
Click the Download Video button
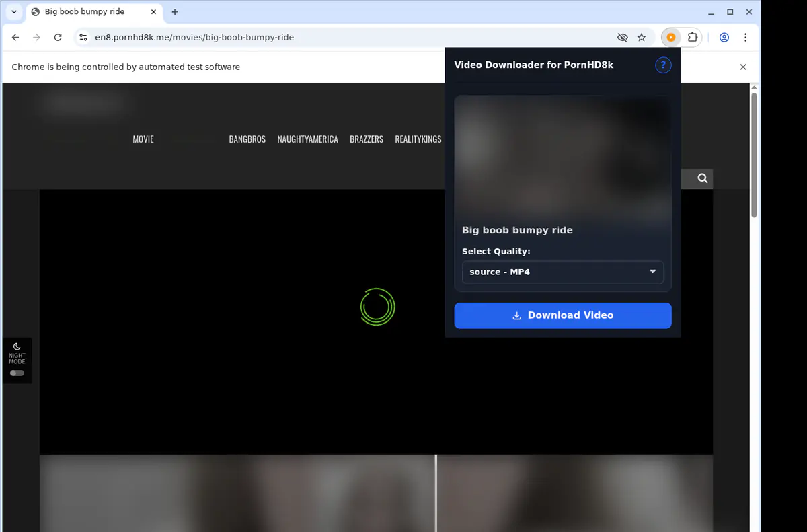(x=563, y=315)
